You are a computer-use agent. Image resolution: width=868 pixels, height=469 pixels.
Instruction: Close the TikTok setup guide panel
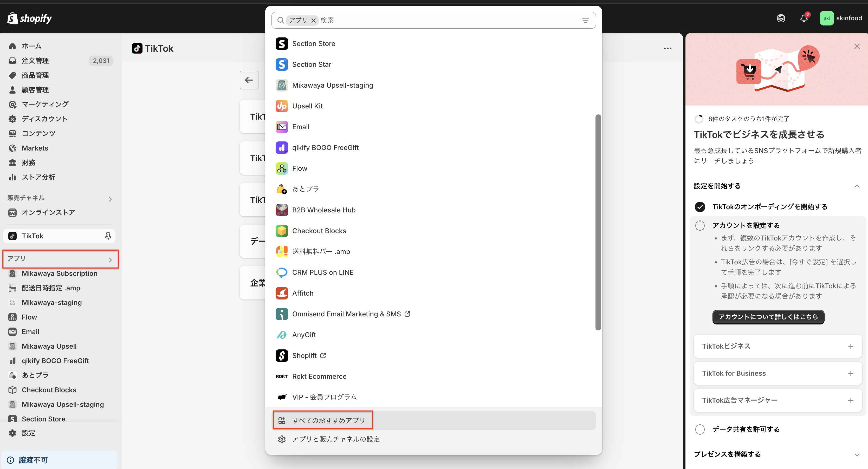point(857,47)
